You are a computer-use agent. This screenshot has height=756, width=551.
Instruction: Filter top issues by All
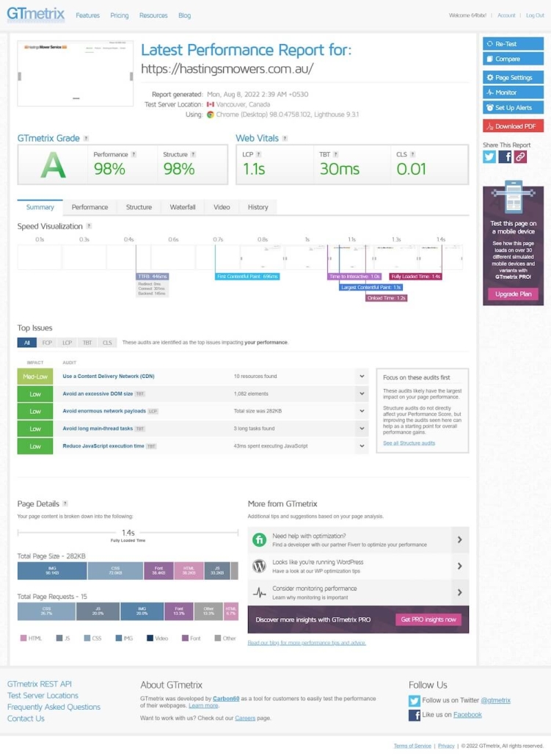tap(26, 343)
